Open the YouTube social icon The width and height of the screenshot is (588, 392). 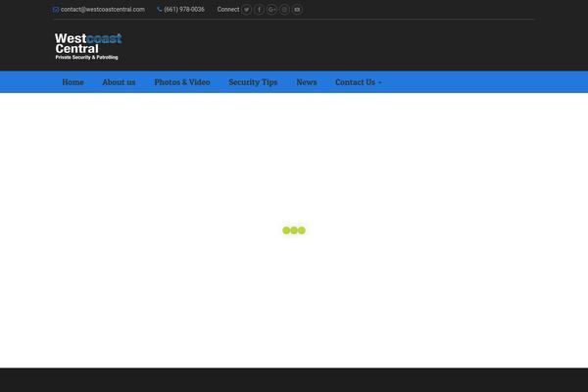(x=297, y=10)
